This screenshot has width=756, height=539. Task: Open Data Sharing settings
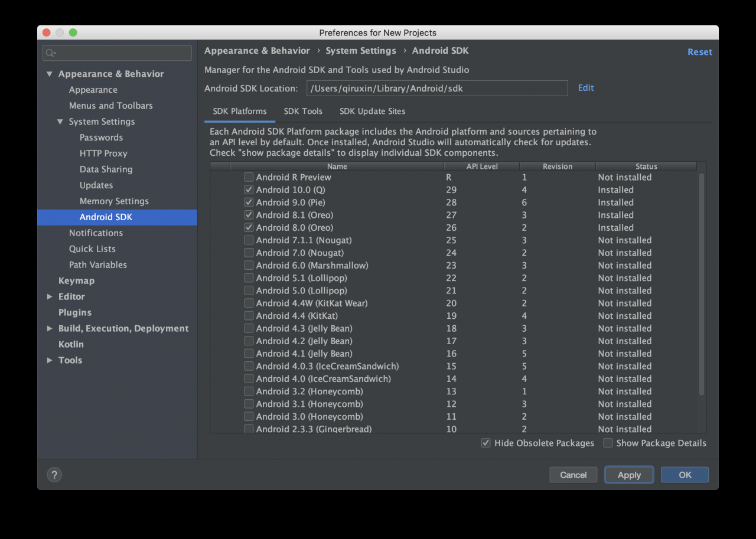(106, 169)
